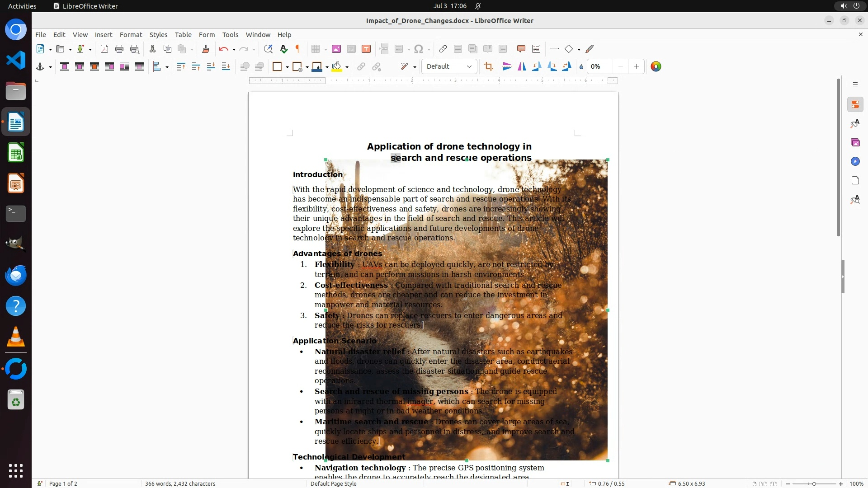Screen dimensions: 868x488
Task: Open the image Color settings icon
Action: (x=656, y=67)
